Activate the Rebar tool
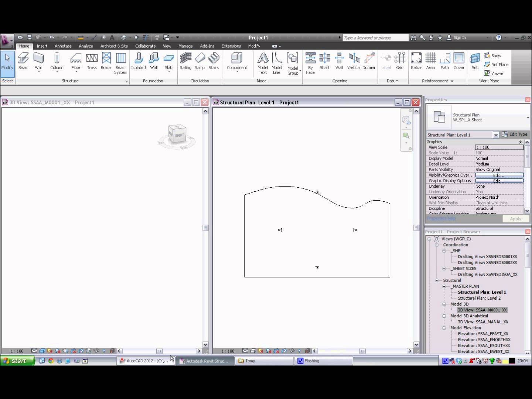Screen dimensions: 532x399 pos(416,61)
